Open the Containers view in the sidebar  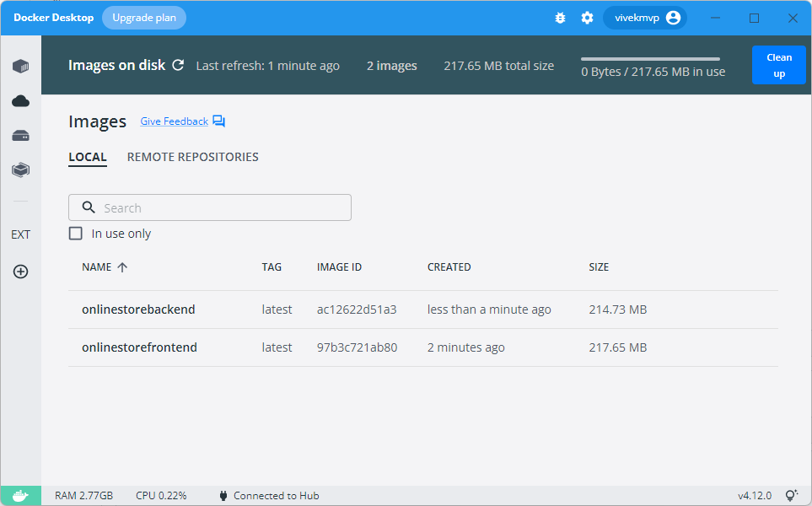(20, 66)
